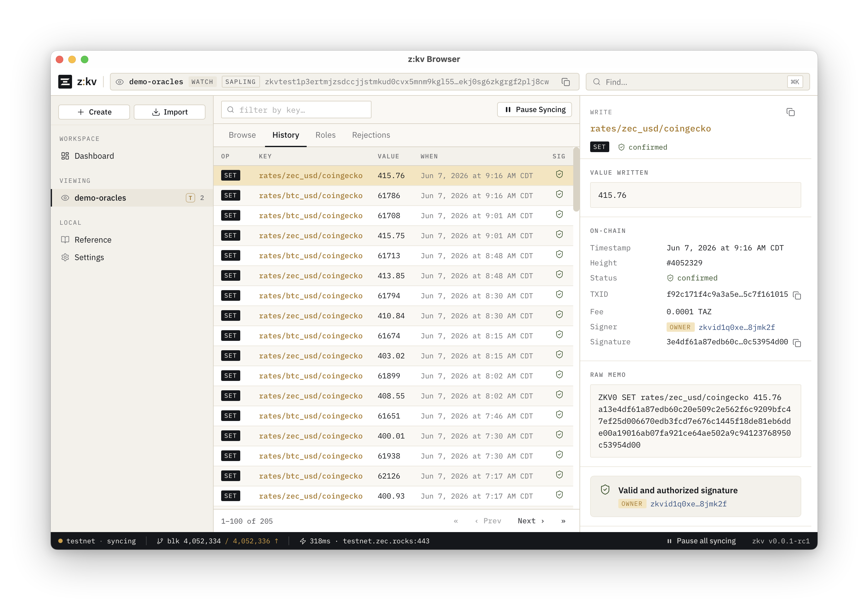Image resolution: width=868 pixels, height=600 pixels.
Task: Click signature shield of 61674 row
Action: [x=559, y=334]
